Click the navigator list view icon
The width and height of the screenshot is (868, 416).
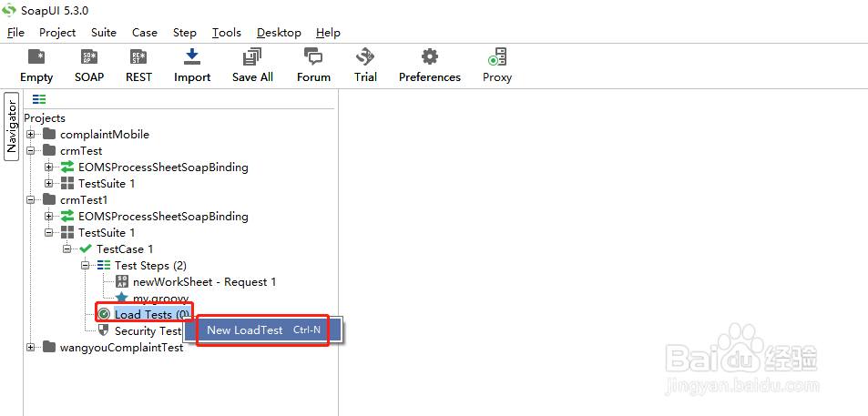tap(39, 99)
